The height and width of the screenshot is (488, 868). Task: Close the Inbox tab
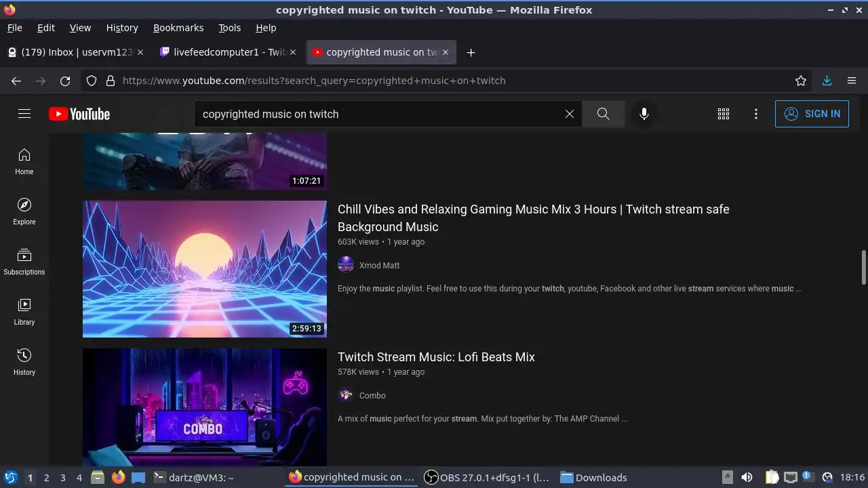point(140,52)
